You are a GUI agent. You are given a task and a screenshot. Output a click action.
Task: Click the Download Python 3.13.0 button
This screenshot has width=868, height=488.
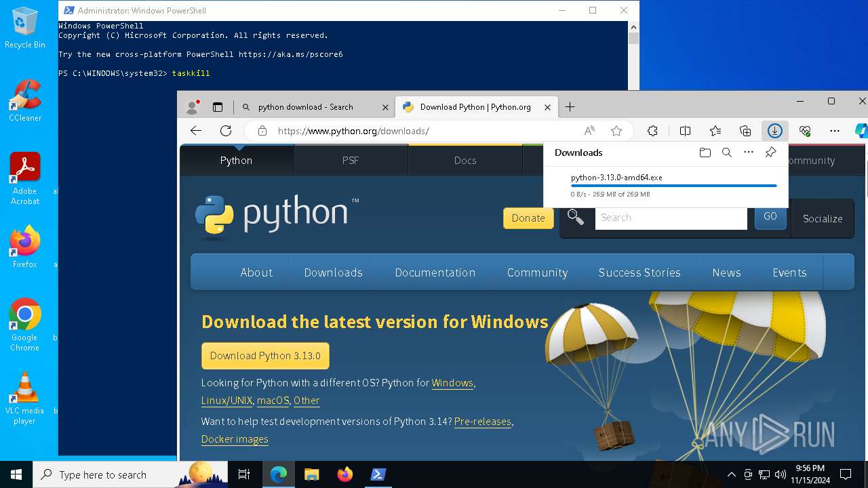(265, 356)
